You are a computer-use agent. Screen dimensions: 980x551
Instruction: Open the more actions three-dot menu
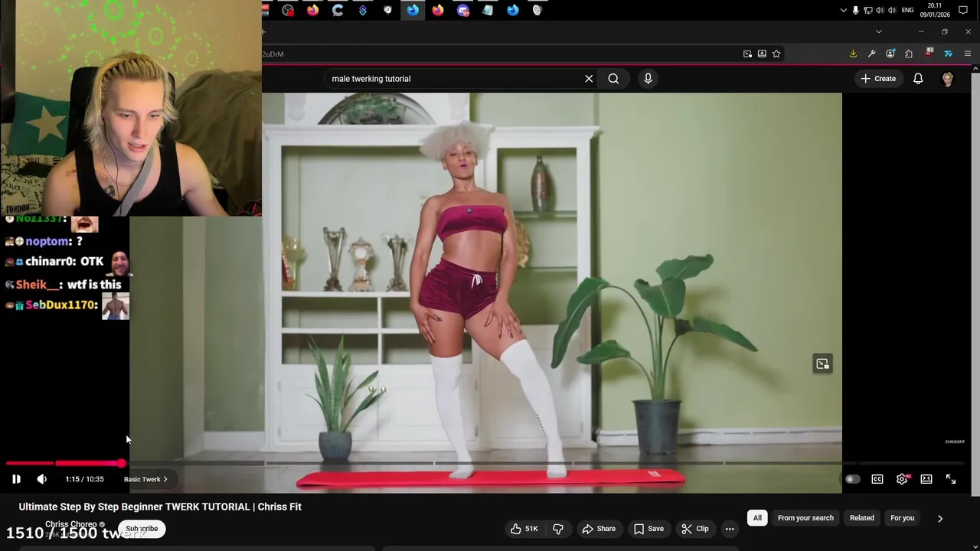click(x=730, y=529)
